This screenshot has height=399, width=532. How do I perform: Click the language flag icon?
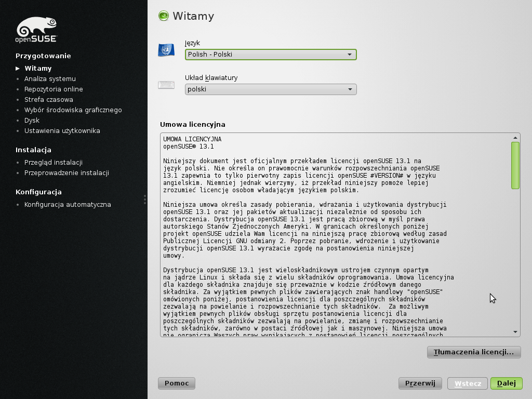tap(166, 50)
